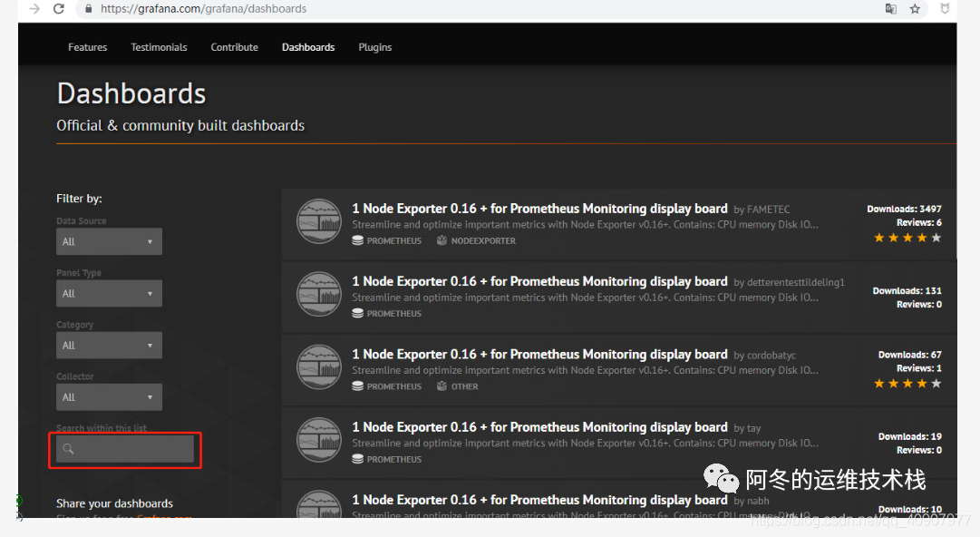Click star rating in cordobatyc row
The width and height of the screenshot is (980, 537).
(x=907, y=383)
